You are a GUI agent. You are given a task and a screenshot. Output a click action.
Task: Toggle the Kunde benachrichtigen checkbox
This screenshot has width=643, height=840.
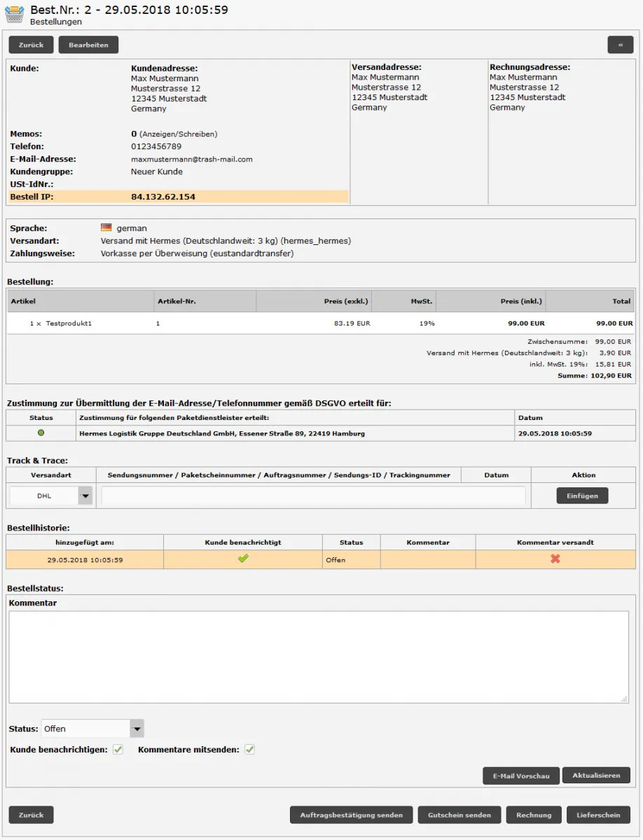coord(118,750)
